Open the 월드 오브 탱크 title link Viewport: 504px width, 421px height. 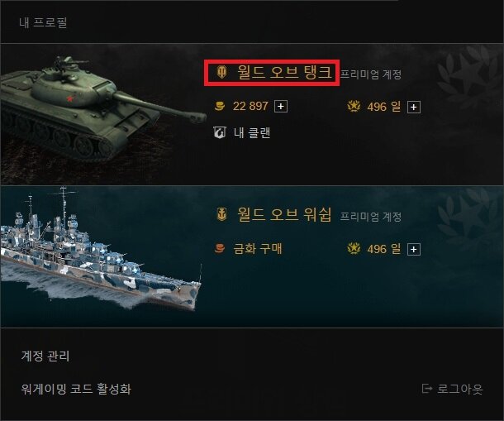point(284,72)
